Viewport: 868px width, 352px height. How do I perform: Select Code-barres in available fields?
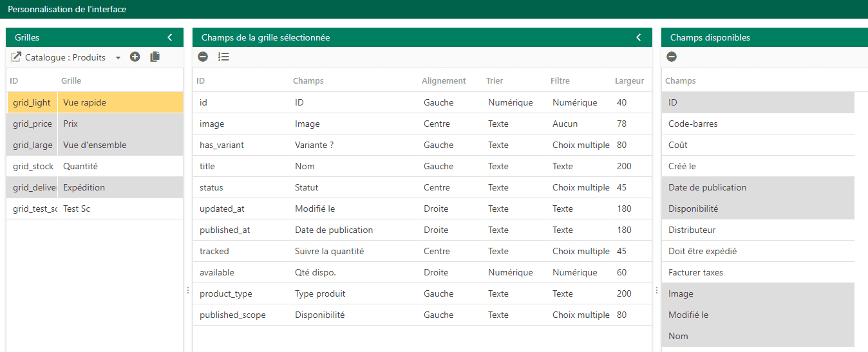758,124
